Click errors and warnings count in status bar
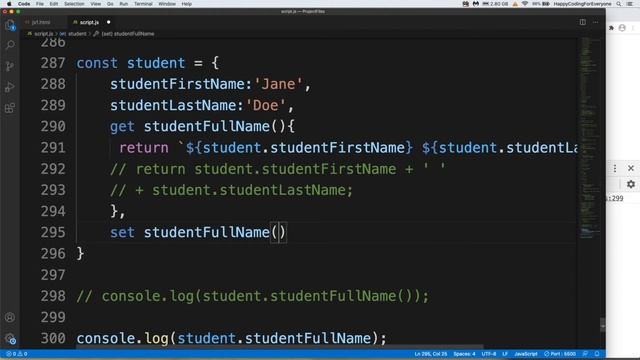 point(17,354)
